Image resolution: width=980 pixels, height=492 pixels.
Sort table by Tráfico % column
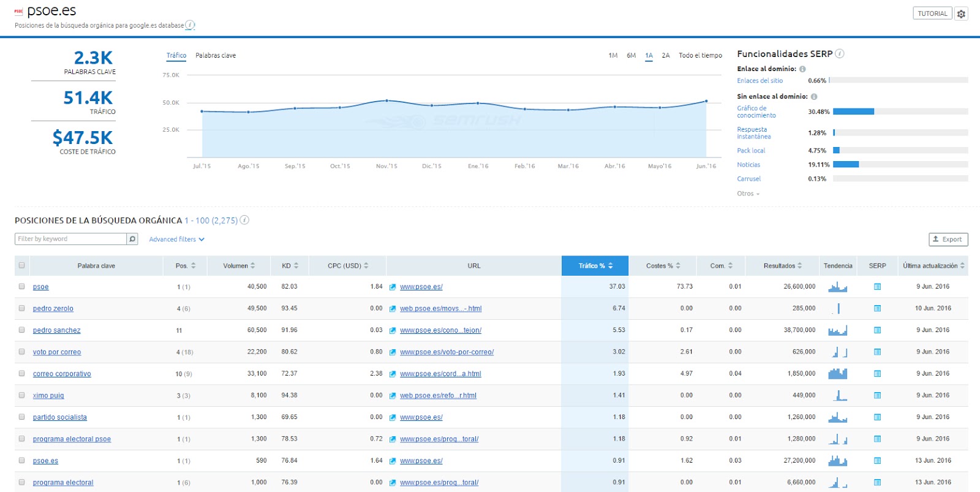(595, 266)
